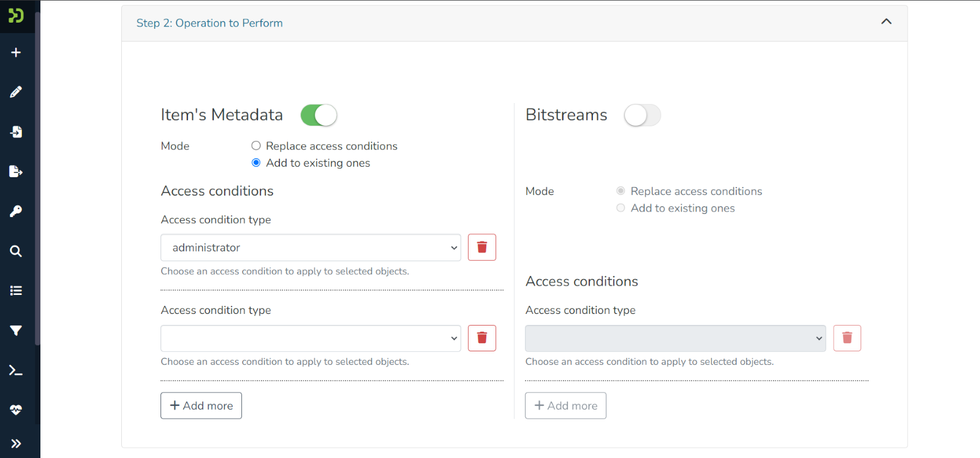The width and height of the screenshot is (980, 458).
Task: Open the New (plus) sidebar menu
Action: tap(16, 53)
